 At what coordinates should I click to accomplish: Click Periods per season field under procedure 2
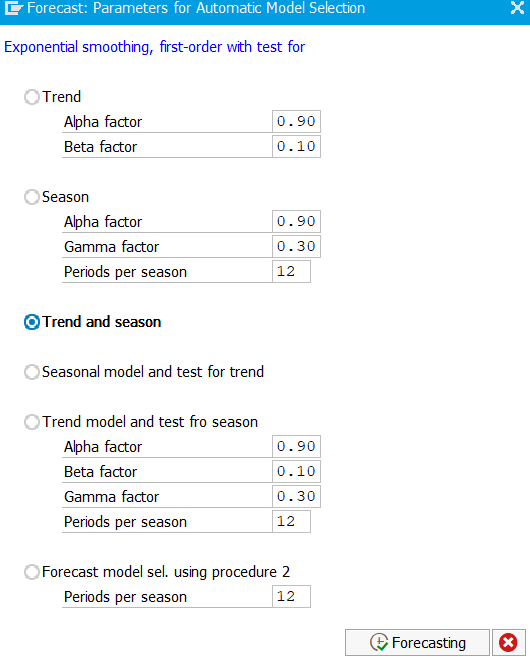291,597
